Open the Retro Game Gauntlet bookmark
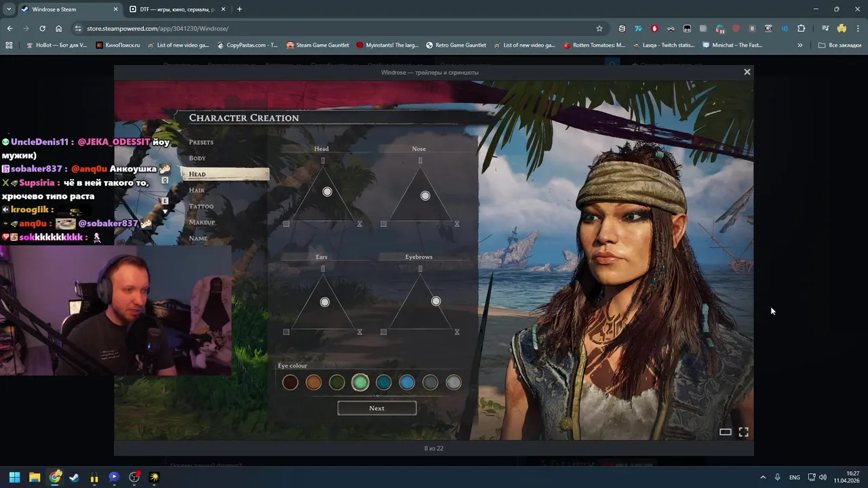868x488 pixels. [456, 45]
